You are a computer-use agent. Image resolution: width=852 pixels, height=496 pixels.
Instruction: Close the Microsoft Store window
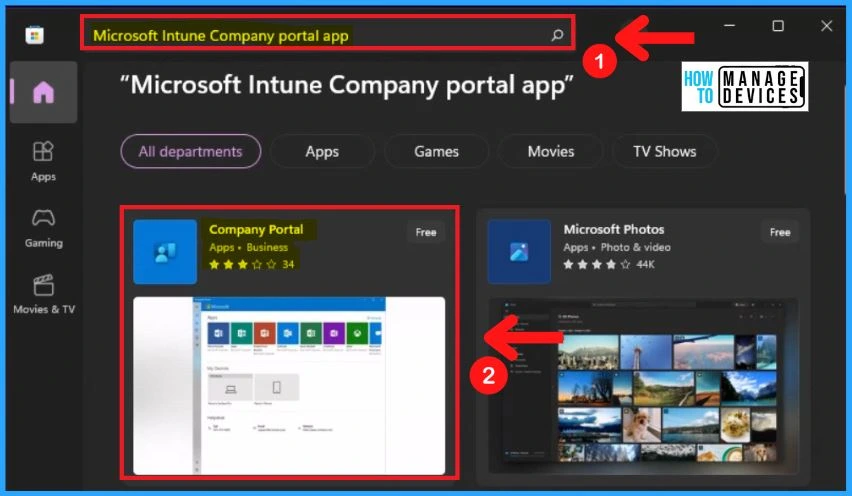click(826, 26)
